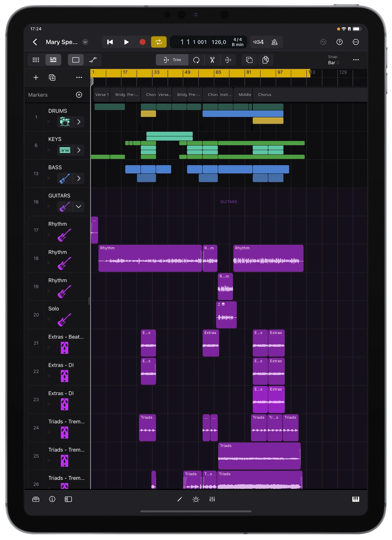Viewport: 392px width, 540px height.
Task: Tap the BASS guitar icon
Action: [x=65, y=178]
